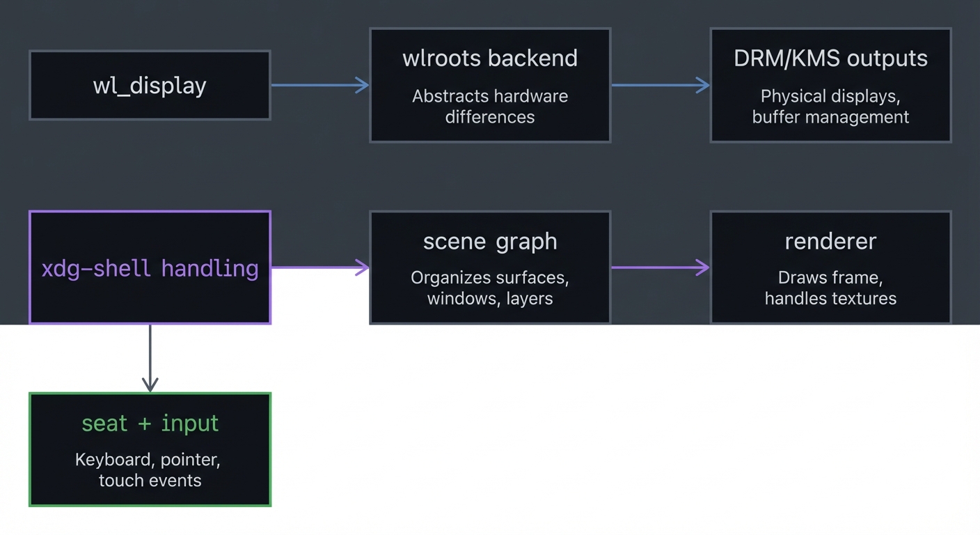Expand the xdg-shell handling node details
This screenshot has width=980, height=535.
pyautogui.click(x=150, y=268)
